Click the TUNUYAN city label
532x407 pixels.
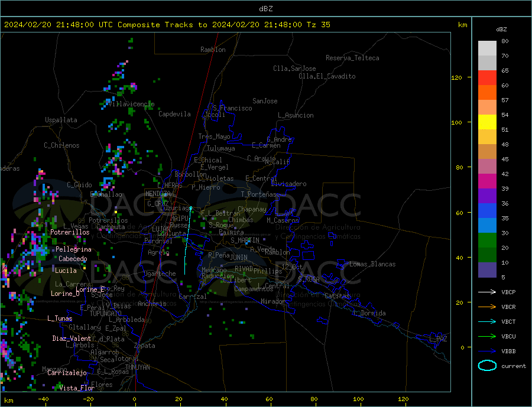click(137, 367)
